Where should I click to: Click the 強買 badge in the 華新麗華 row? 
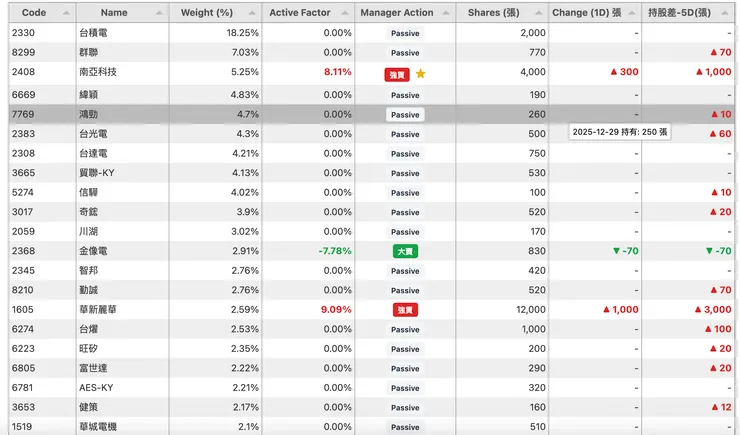405,310
